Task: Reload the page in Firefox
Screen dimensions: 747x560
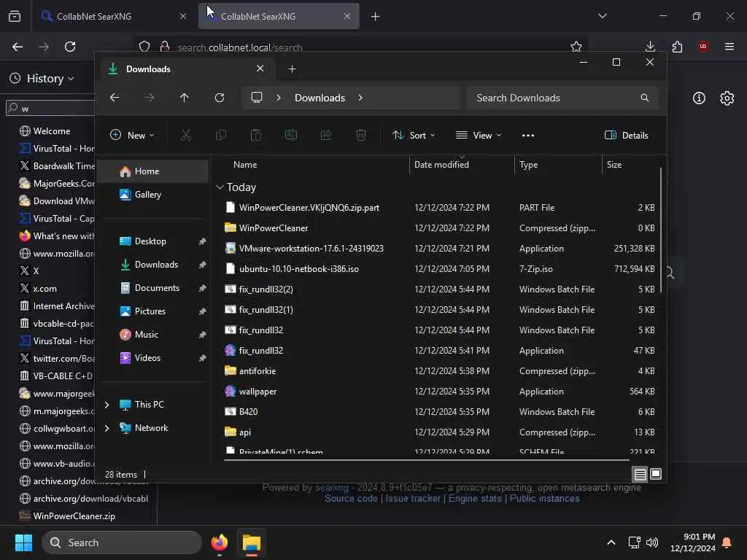Action: click(x=70, y=47)
